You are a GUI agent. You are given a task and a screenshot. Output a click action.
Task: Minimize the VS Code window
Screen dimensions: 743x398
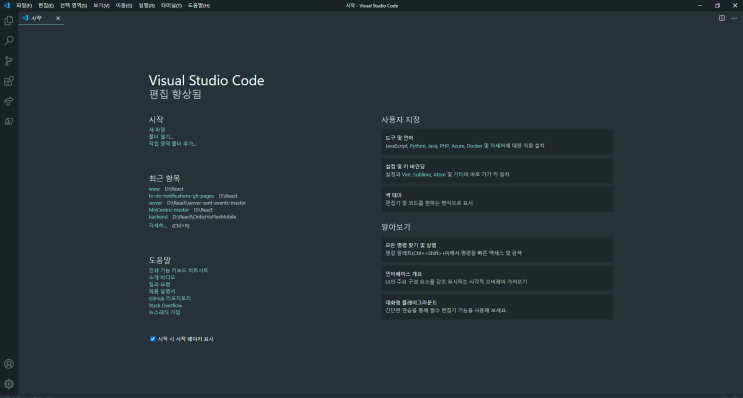pyautogui.click(x=700, y=6)
